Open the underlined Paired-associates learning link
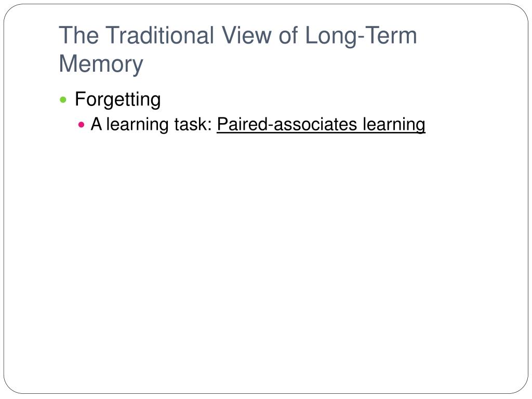This screenshot has width=532, height=399. point(321,124)
